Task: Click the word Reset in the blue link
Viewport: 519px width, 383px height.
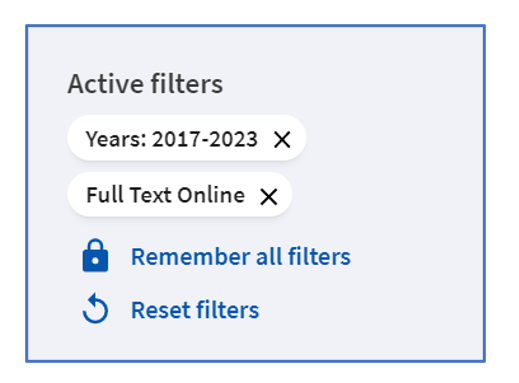Action: click(161, 310)
